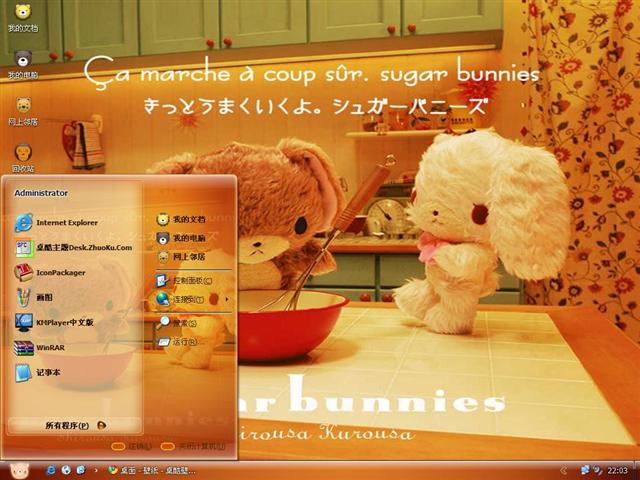Viewport: 640px width, 480px height.
Task: Click the 22:03 taskbar clock
Action: (618, 471)
